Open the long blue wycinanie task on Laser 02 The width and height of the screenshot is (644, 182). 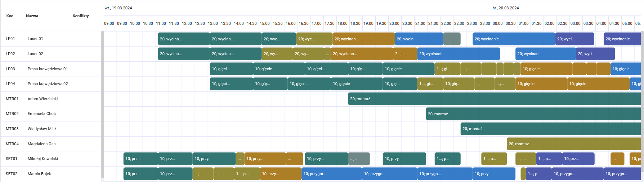(459, 54)
